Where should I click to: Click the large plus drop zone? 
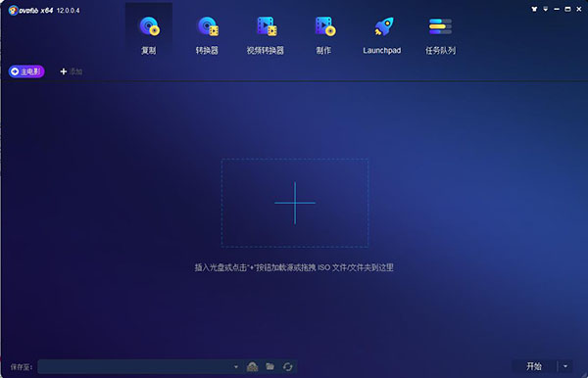click(295, 203)
